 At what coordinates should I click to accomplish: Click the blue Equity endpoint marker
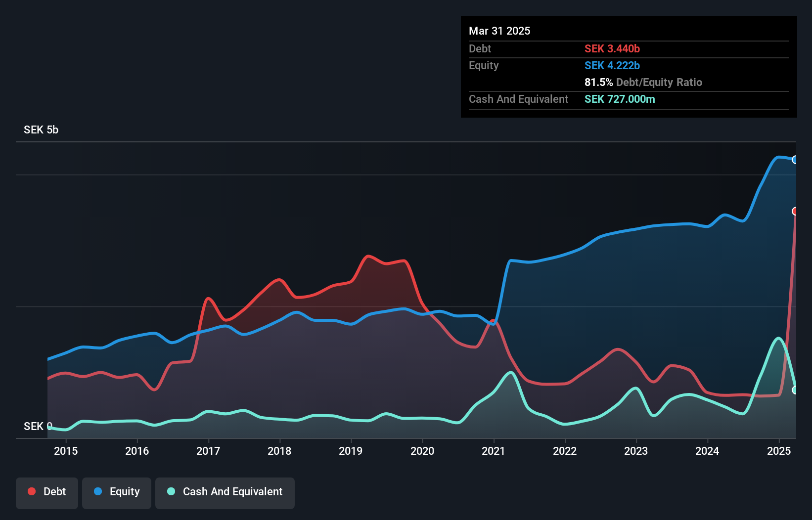pyautogui.click(x=795, y=160)
